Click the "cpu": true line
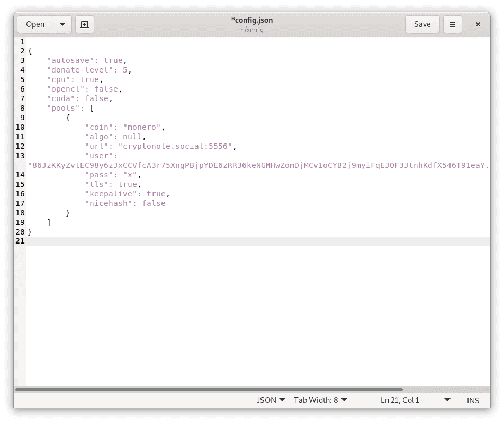Image resolution: width=504 pixels, height=423 pixels. (75, 79)
